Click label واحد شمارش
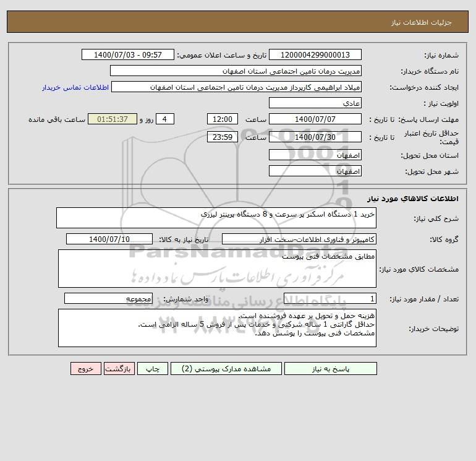This screenshot has width=476, height=461. 186,299
